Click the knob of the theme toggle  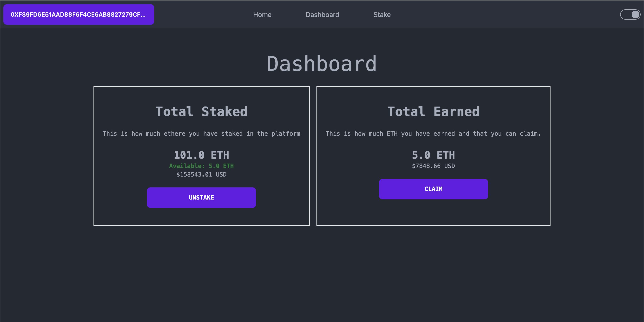pyautogui.click(x=635, y=14)
